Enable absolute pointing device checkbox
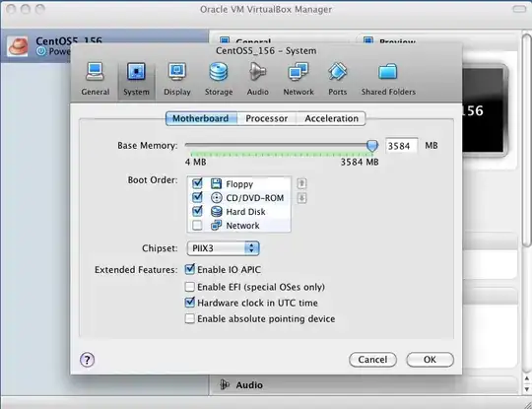This screenshot has height=409, width=532. (190, 318)
